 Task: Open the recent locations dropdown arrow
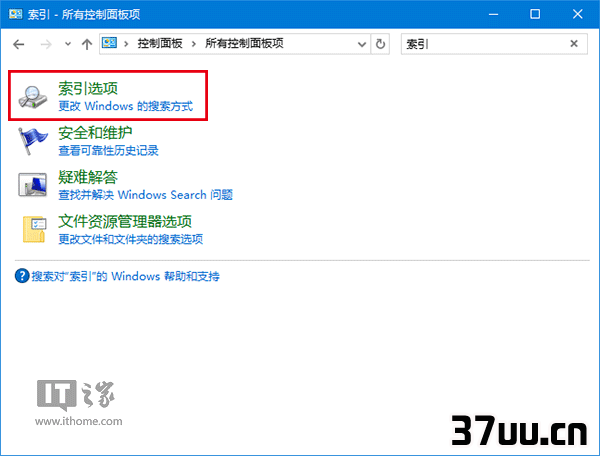(x=68, y=44)
